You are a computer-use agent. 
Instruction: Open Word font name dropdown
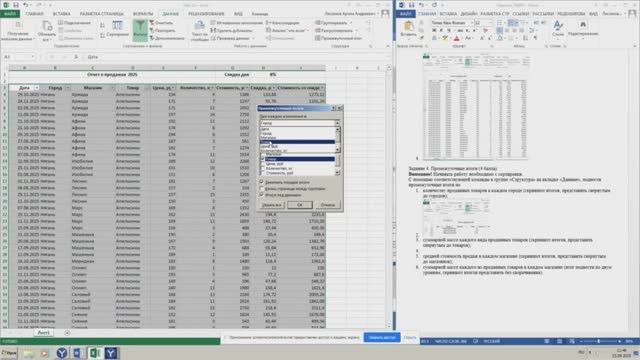click(x=471, y=23)
